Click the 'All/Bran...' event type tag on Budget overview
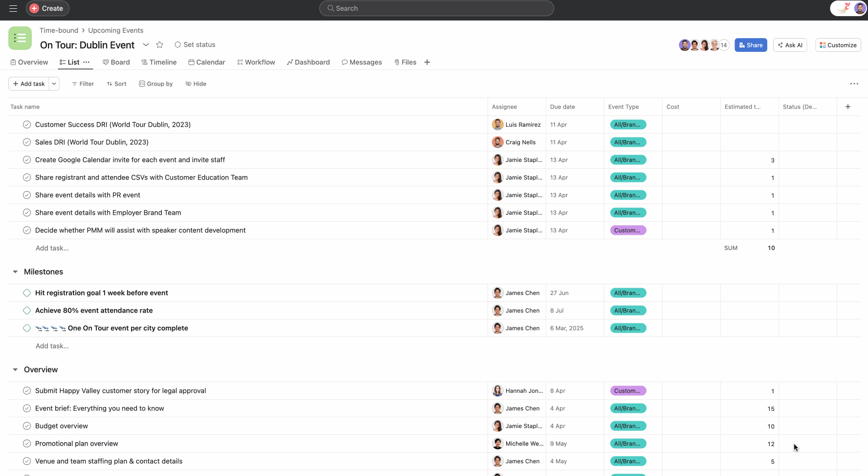The width and height of the screenshot is (868, 476). point(627,426)
